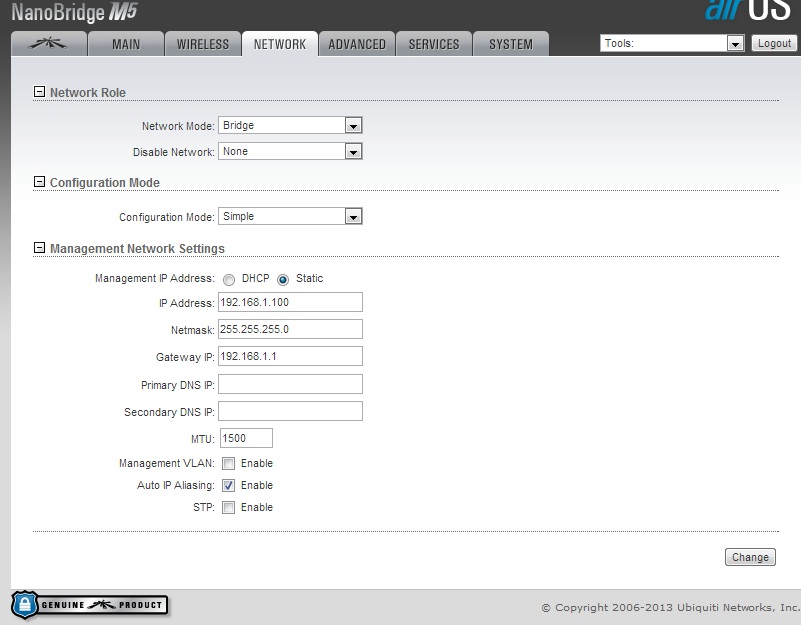Click the airOS logo
The width and height of the screenshot is (801, 625).
(748, 10)
